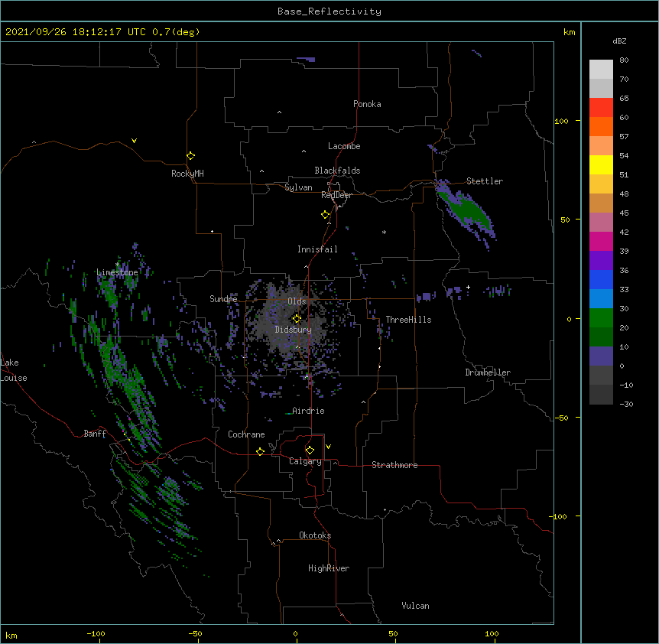This screenshot has width=659, height=644.
Task: Click the Blackfalds city label
Action: (x=337, y=171)
